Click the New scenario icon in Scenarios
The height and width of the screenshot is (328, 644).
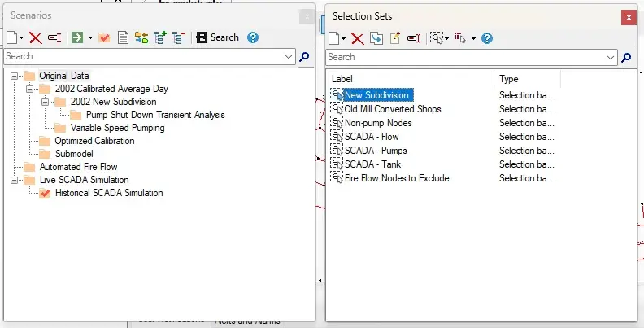coord(11,37)
